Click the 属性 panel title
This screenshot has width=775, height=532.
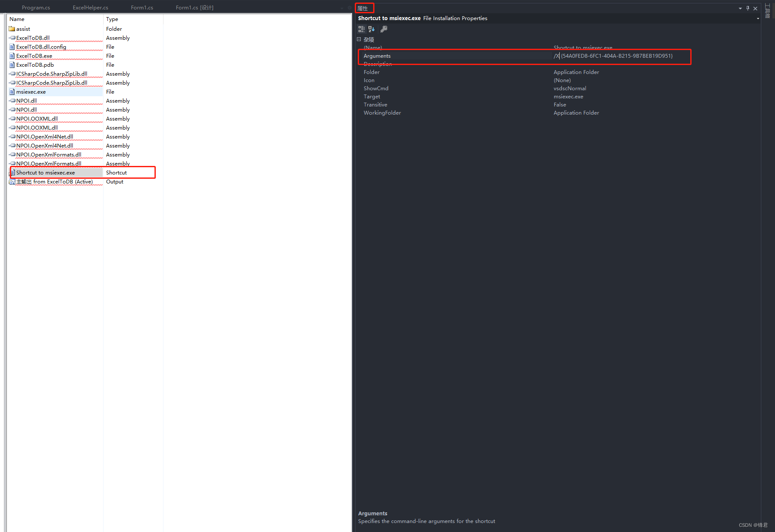(x=363, y=8)
